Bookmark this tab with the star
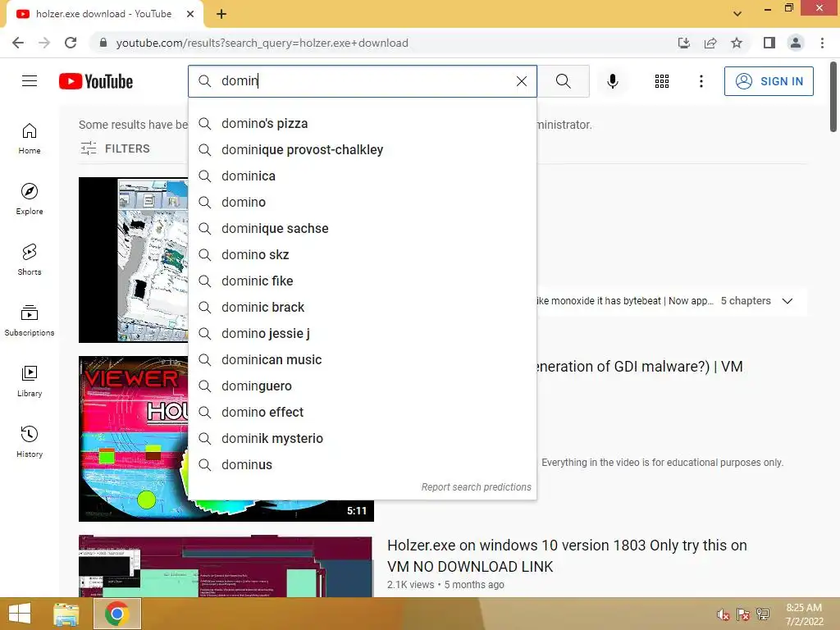 (737, 43)
